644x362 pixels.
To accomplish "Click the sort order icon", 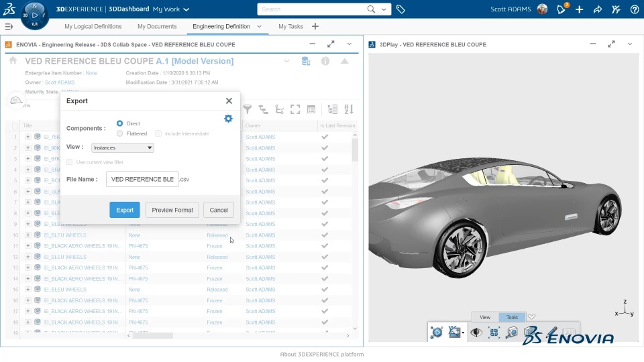I will pos(349,109).
